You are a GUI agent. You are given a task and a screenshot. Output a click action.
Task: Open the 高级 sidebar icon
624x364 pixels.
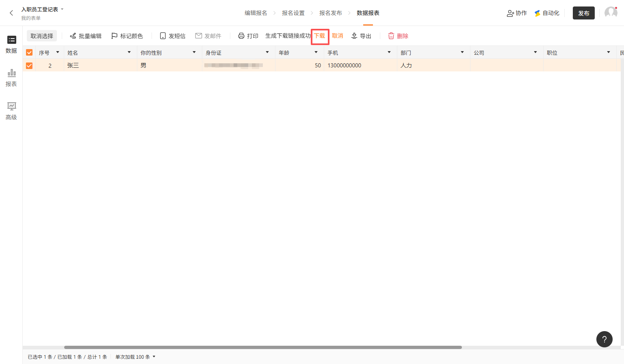point(11,111)
